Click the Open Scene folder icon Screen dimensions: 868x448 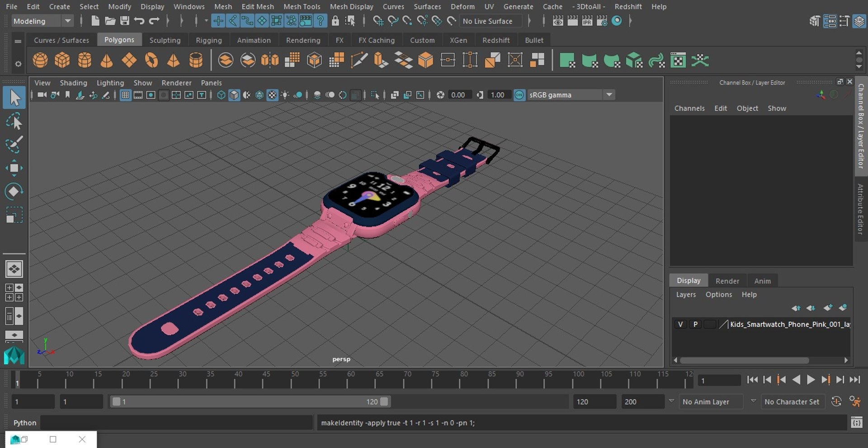(x=110, y=21)
